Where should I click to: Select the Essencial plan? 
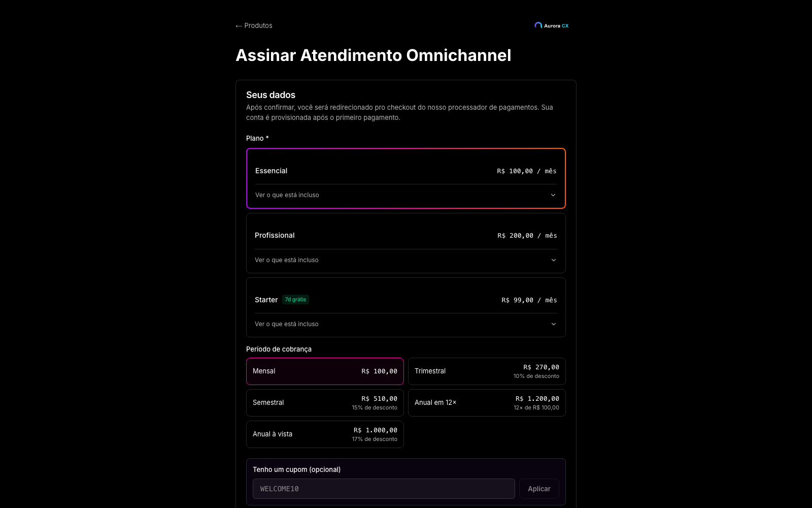point(406,171)
